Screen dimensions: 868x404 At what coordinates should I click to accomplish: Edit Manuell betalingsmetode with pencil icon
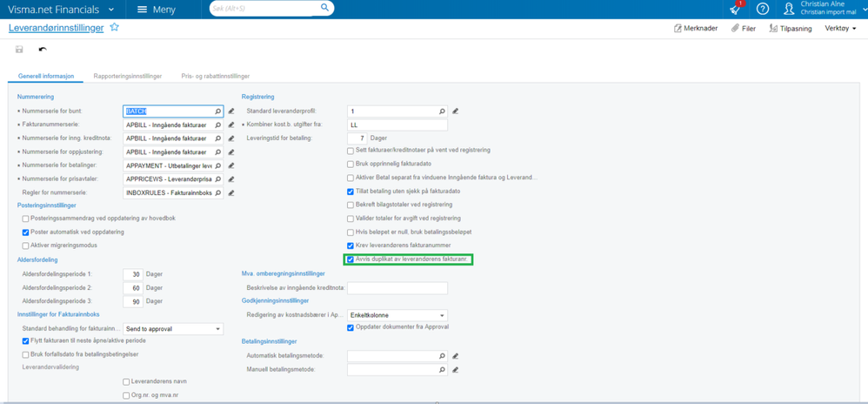tap(456, 369)
